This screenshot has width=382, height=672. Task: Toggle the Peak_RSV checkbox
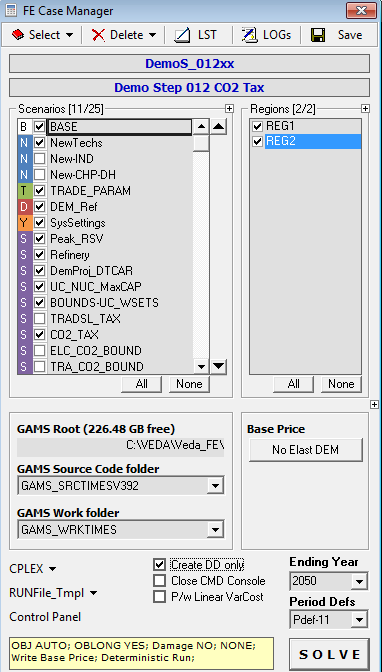[39, 239]
